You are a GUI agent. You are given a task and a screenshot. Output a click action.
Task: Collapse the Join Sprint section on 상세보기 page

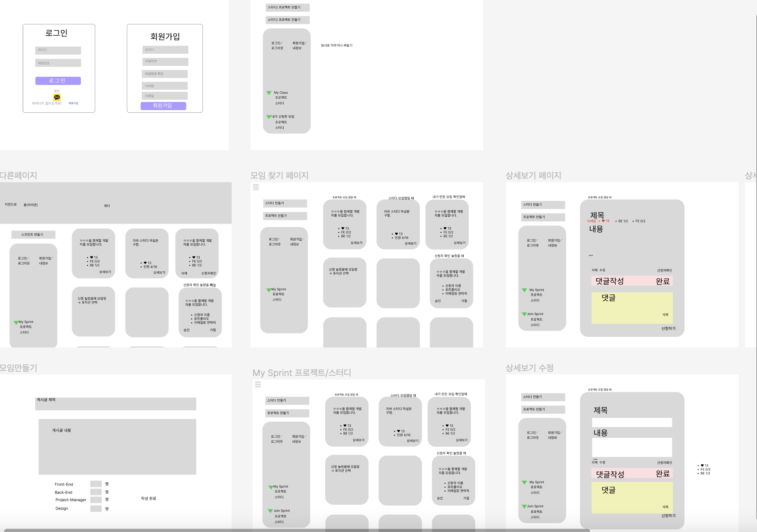click(524, 314)
